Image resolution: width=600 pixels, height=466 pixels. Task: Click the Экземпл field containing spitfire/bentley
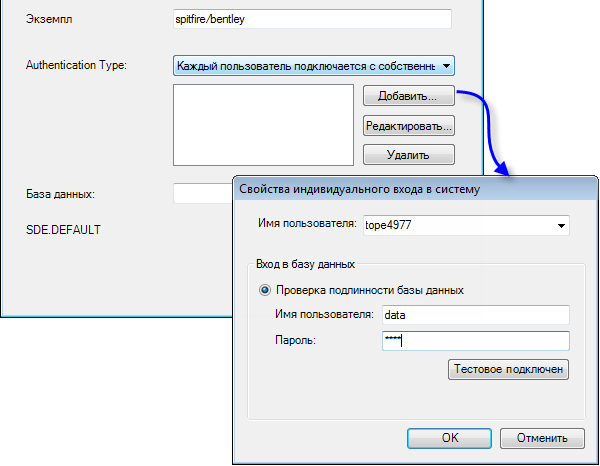pyautogui.click(x=312, y=19)
